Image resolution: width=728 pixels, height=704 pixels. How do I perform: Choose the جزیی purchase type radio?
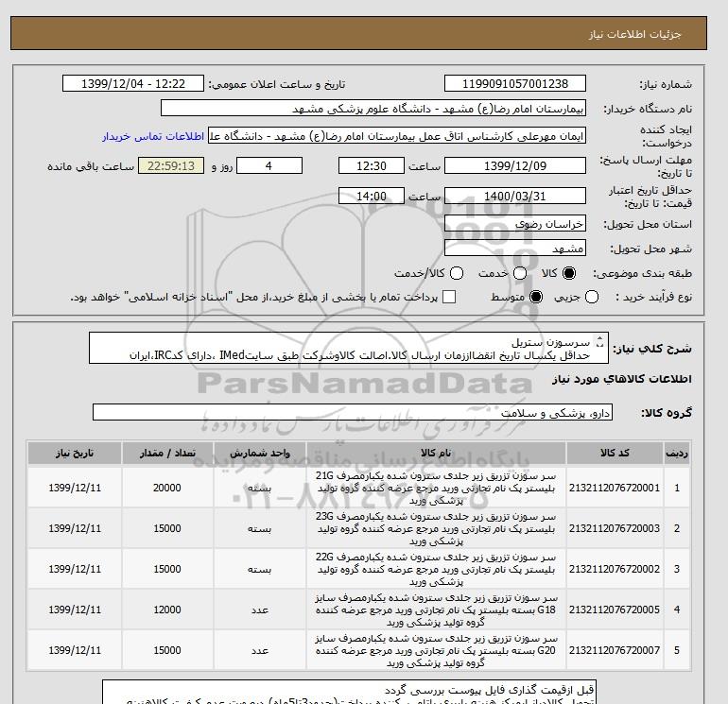(x=592, y=297)
